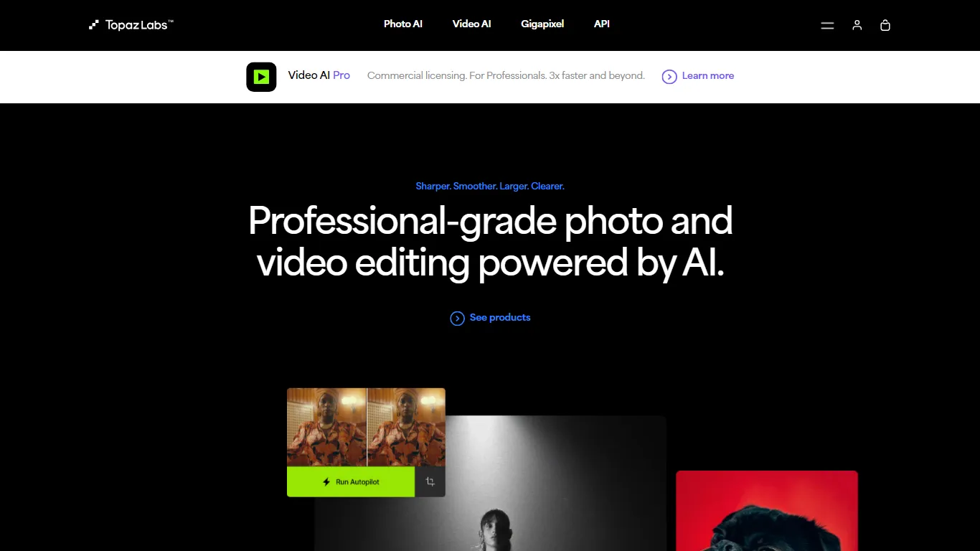The width and height of the screenshot is (980, 551).
Task: Click the lightning bolt on Run Autopilot
Action: click(x=326, y=482)
